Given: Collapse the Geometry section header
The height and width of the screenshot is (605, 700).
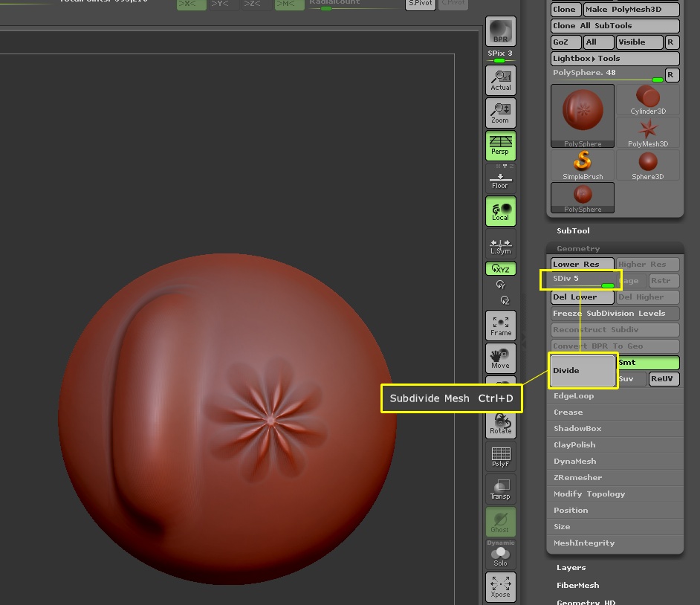Looking at the screenshot, I should click(615, 249).
